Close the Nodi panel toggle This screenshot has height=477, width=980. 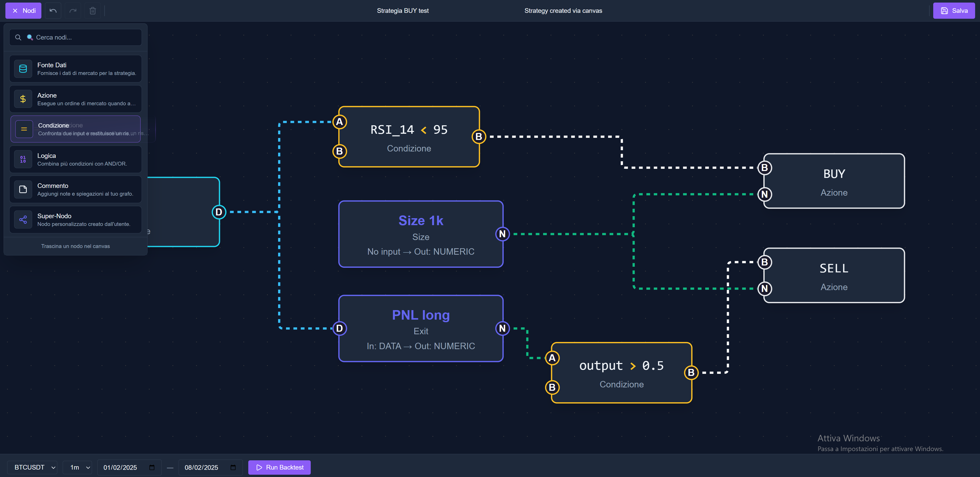23,11
